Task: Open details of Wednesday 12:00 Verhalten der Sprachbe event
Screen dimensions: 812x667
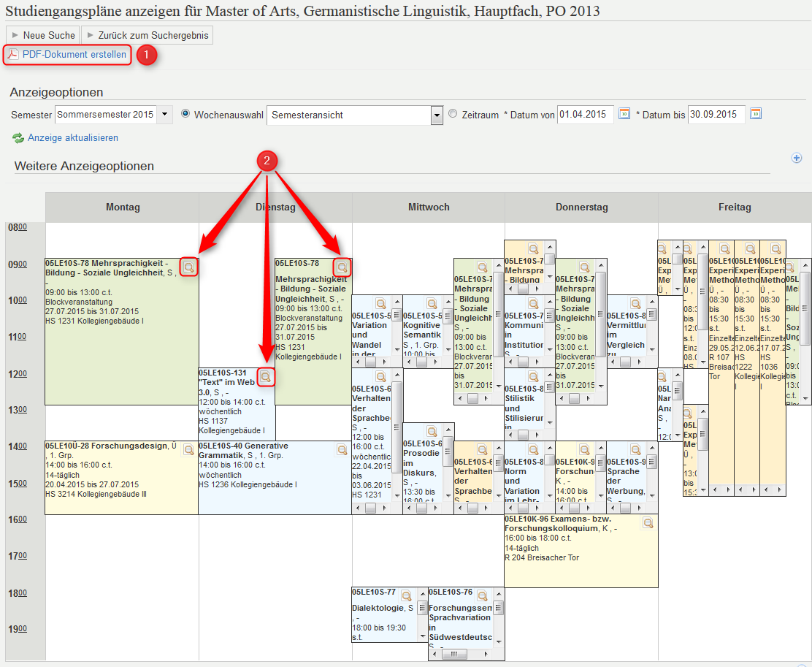Action: (381, 377)
